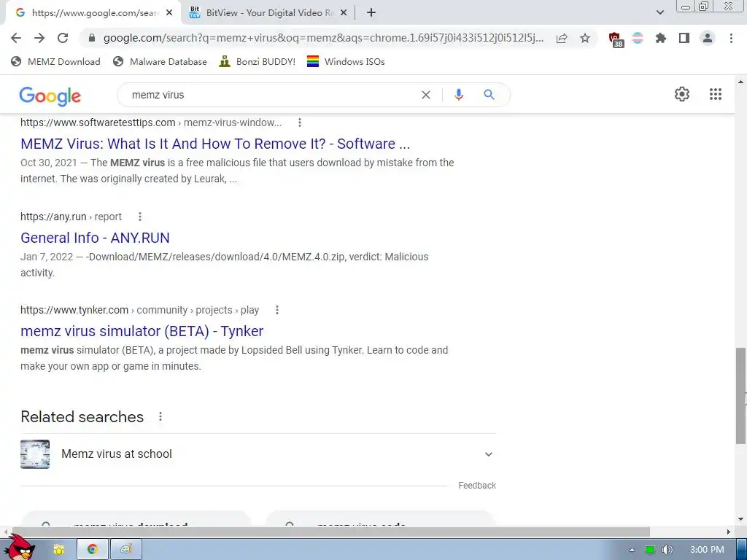Click the Feedback link
Screen dimensions: 747x560
477,485
